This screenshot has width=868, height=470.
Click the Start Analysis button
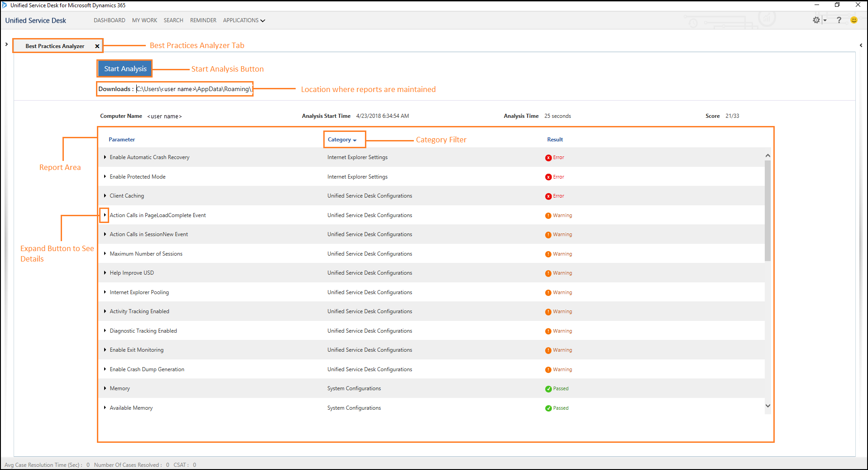(x=125, y=69)
